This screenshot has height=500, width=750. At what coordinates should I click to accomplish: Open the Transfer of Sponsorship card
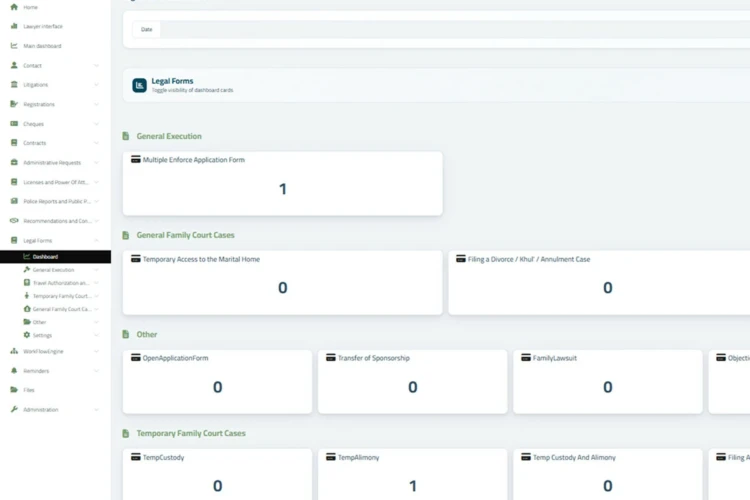[412, 382]
